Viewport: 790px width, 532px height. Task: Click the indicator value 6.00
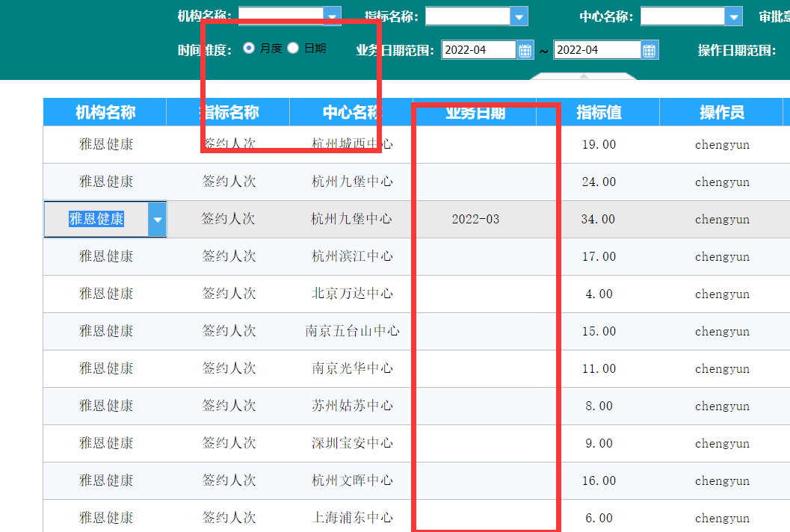pyautogui.click(x=599, y=517)
